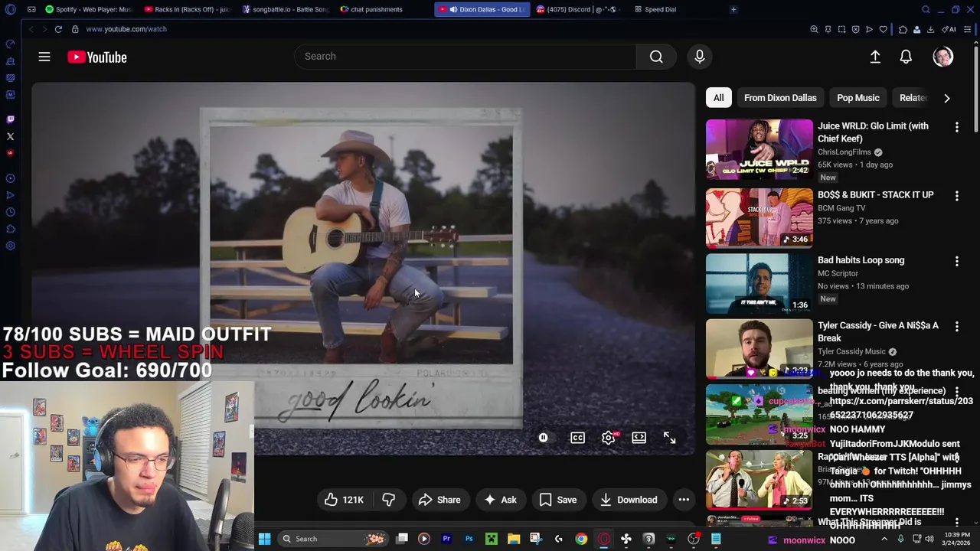This screenshot has width=980, height=551.
Task: Switch to Racks In (Racks Off) tab
Action: (186, 9)
